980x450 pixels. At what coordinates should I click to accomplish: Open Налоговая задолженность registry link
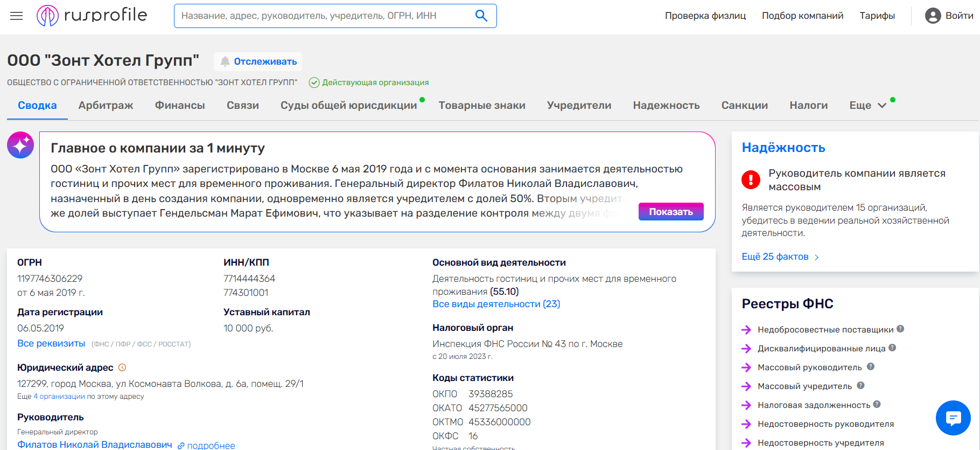pos(814,405)
